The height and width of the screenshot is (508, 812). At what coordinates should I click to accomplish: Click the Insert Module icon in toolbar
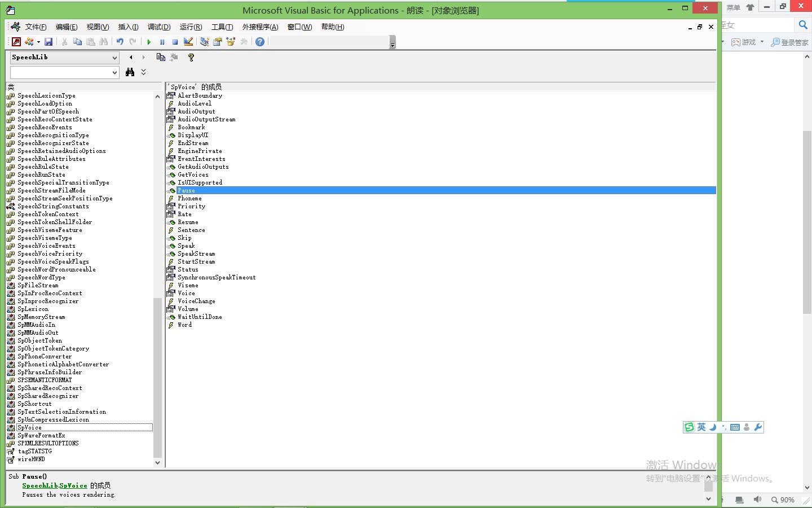29,42
